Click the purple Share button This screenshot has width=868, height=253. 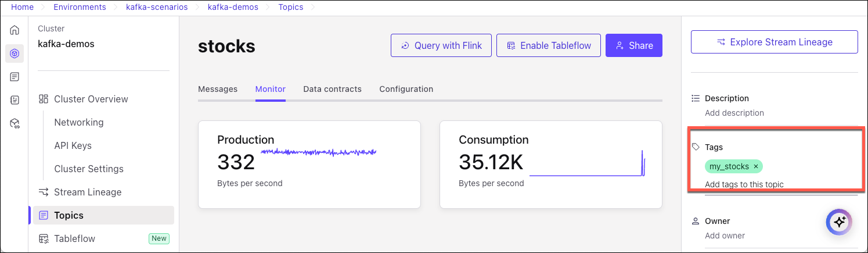634,45
